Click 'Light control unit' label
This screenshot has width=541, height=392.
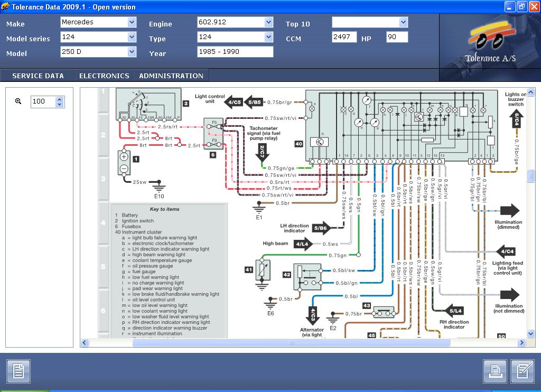(x=210, y=99)
